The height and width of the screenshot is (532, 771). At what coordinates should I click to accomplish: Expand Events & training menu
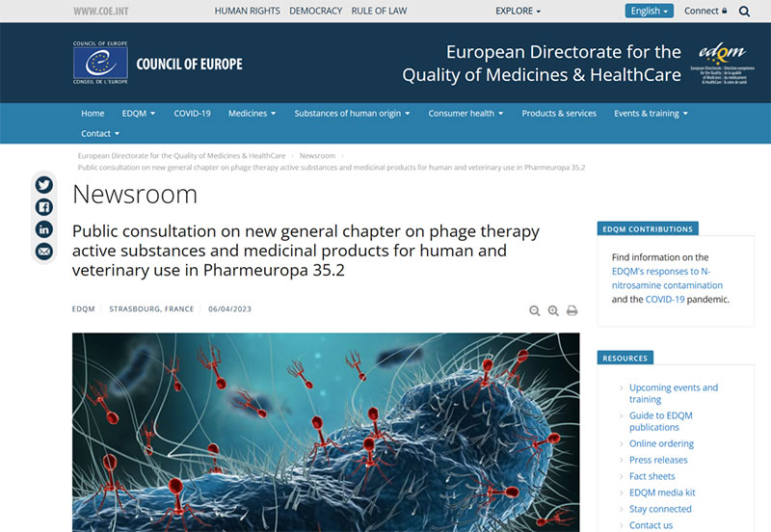[651, 114]
